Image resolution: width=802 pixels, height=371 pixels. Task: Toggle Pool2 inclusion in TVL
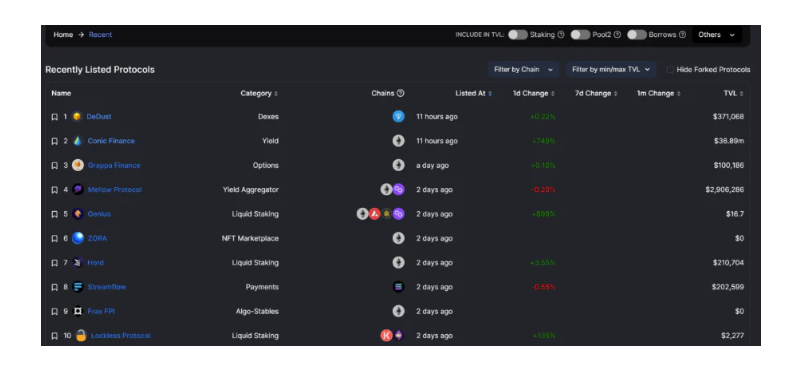(x=580, y=35)
